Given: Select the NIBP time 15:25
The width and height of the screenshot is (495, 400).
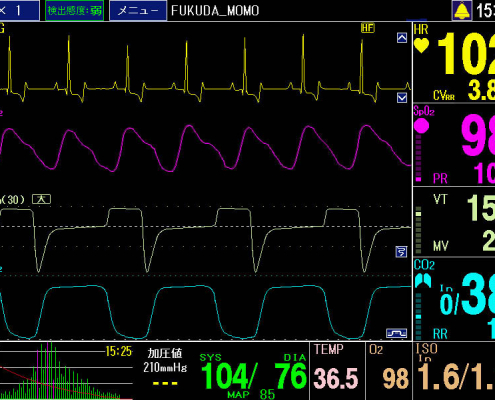Looking at the screenshot, I should [118, 351].
